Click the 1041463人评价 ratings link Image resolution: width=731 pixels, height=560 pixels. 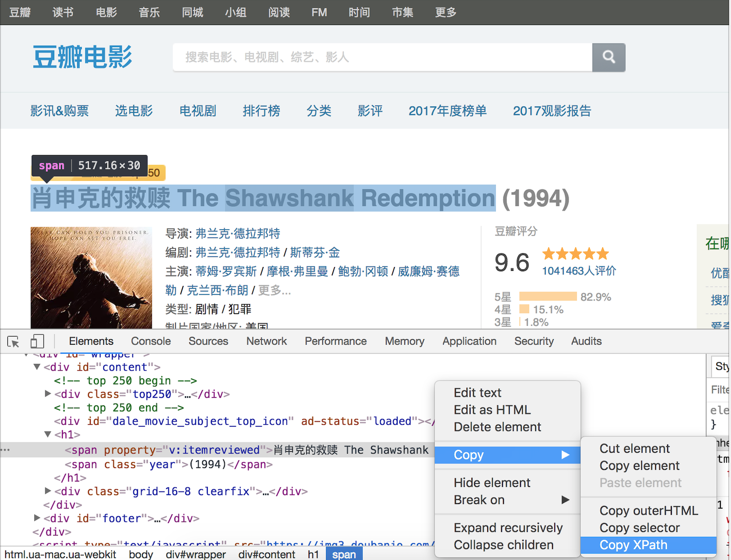(x=579, y=271)
